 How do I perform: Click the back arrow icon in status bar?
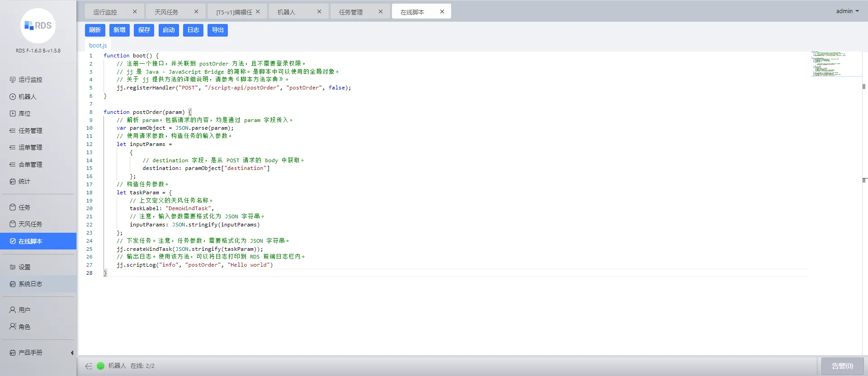pyautogui.click(x=89, y=366)
